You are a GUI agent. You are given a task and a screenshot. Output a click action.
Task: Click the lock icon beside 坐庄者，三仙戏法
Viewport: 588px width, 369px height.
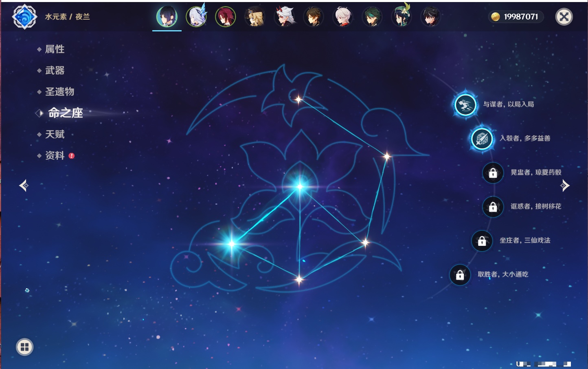tap(482, 241)
